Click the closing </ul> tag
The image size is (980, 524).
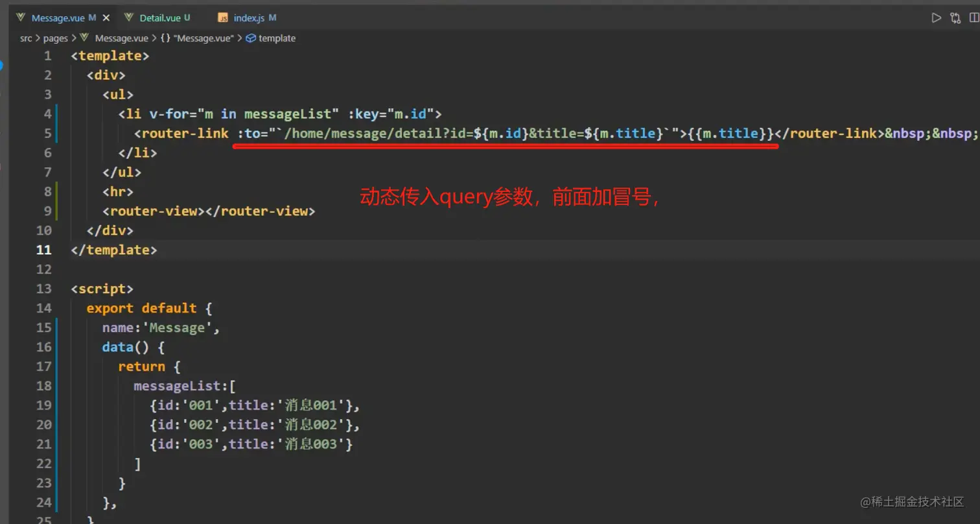[122, 173]
